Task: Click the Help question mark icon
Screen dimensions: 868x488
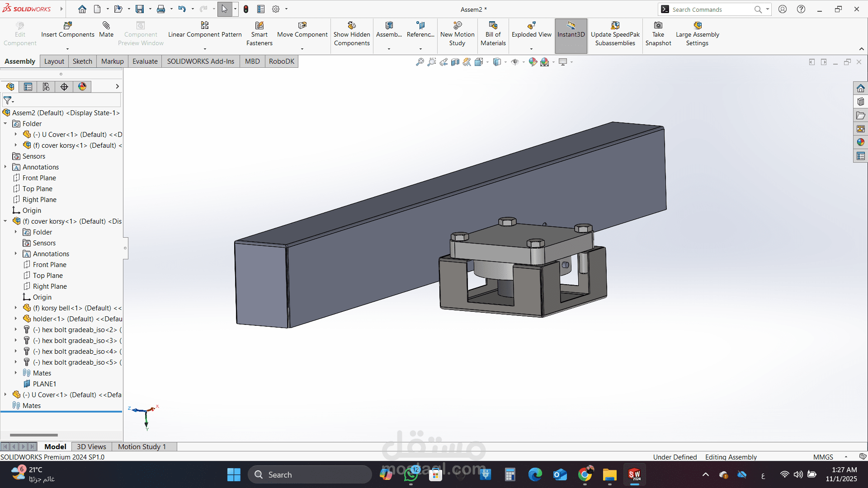Action: (x=801, y=9)
